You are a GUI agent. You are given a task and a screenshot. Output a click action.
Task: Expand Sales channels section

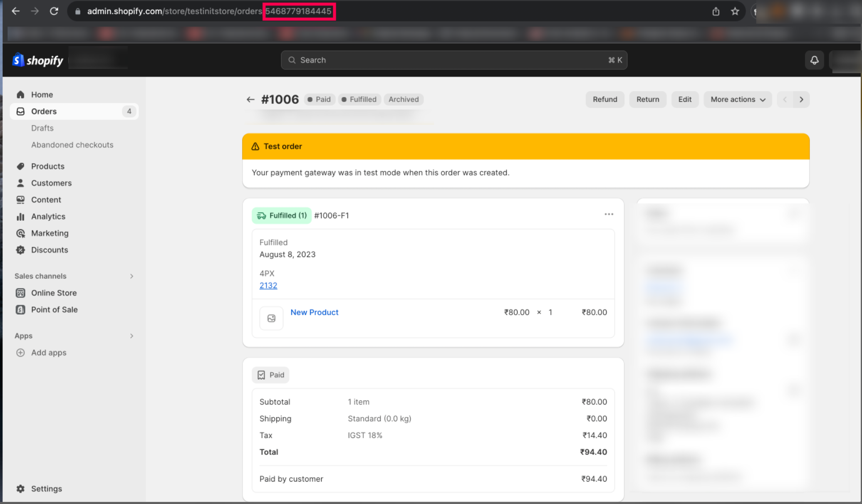[131, 276]
